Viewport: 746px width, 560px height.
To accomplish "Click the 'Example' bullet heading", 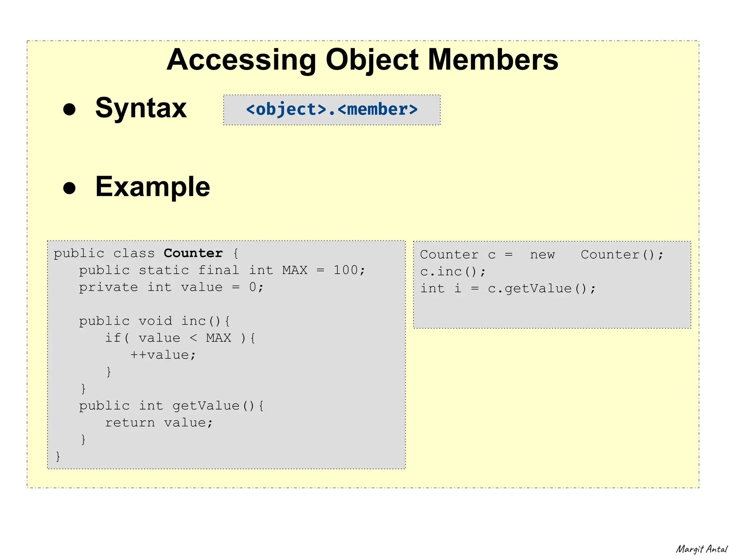I will coord(153,187).
